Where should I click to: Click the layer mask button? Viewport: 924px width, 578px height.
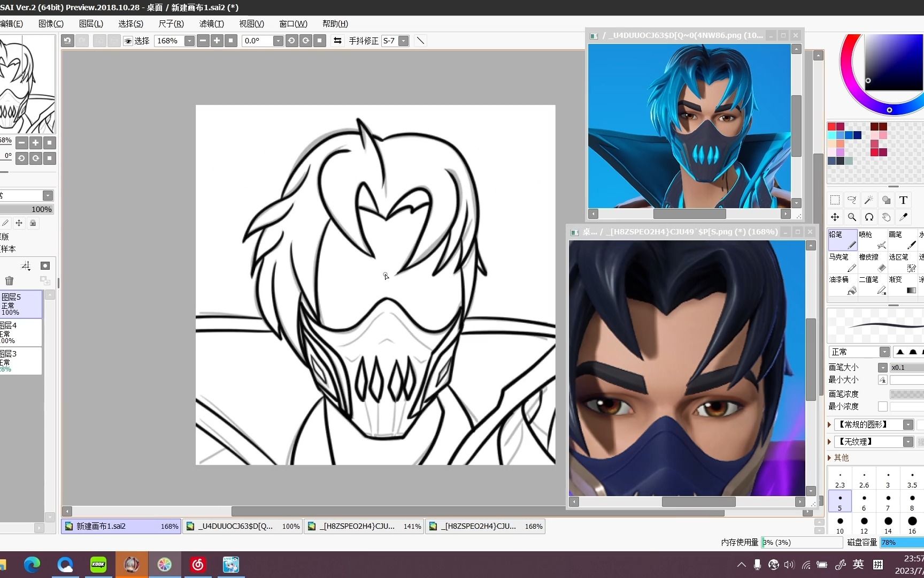coord(45,266)
